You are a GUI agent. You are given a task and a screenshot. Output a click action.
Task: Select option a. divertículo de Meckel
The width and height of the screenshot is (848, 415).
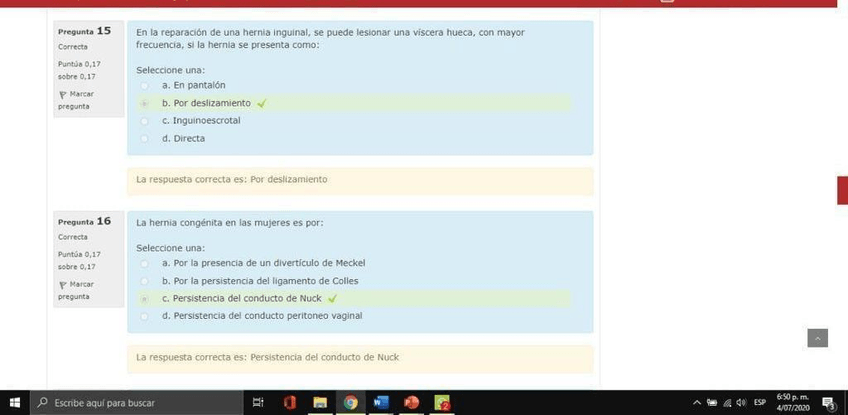pos(144,264)
